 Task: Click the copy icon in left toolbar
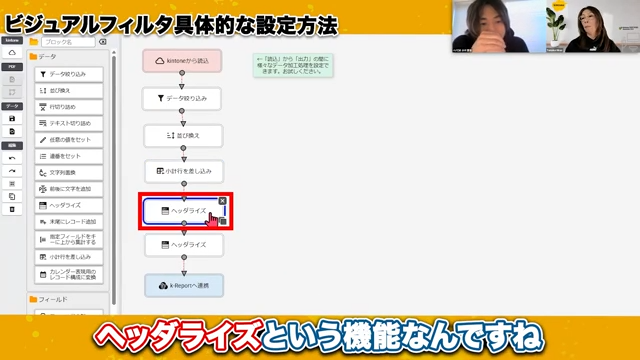click(x=12, y=196)
